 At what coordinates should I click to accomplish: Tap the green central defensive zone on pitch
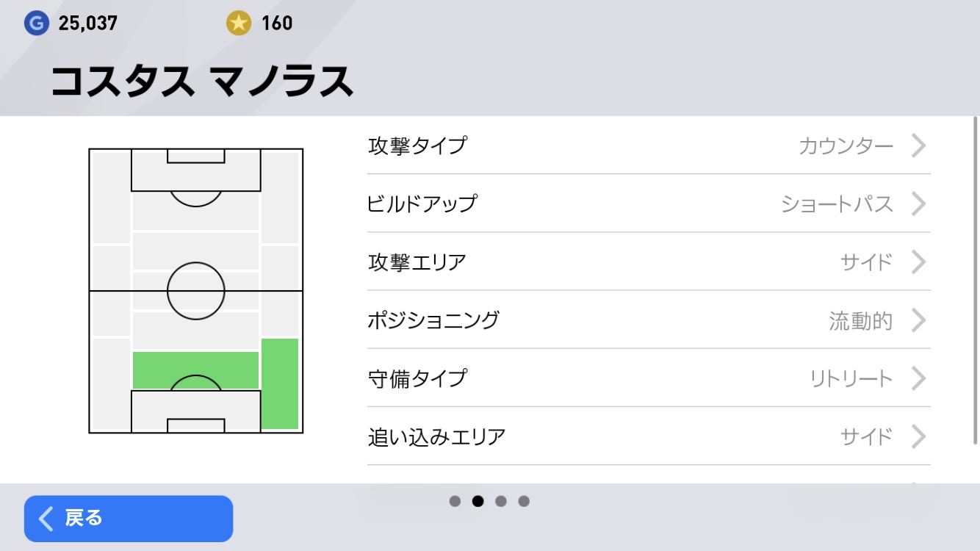coord(195,370)
